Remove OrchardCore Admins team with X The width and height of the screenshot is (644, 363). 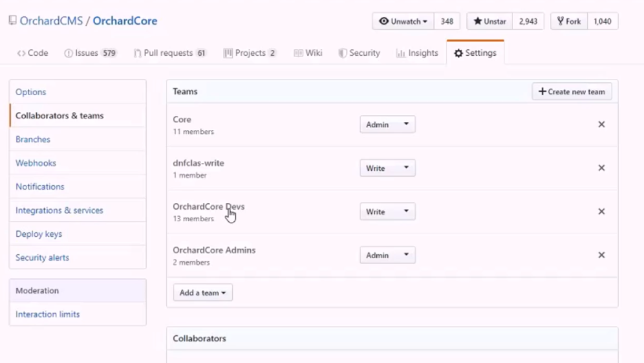[601, 255]
